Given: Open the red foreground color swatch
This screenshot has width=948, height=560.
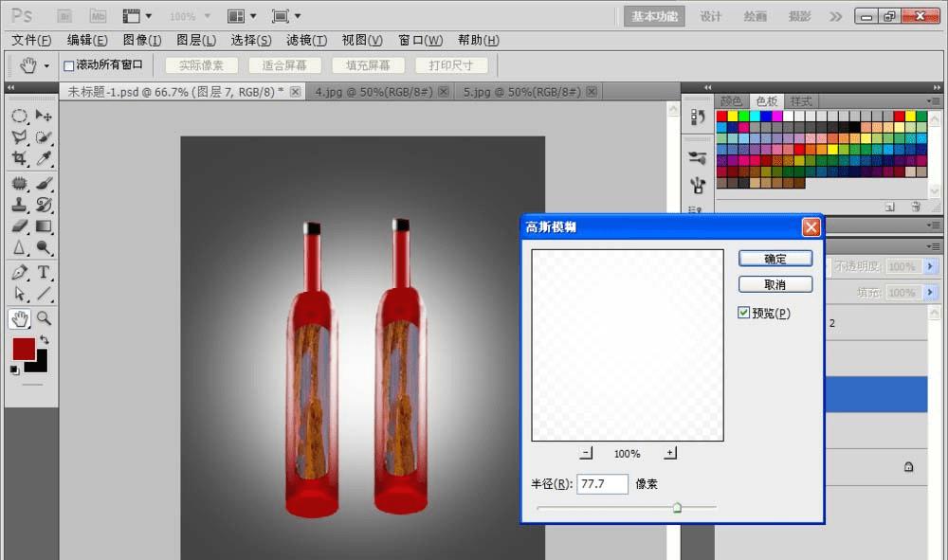Looking at the screenshot, I should pyautogui.click(x=23, y=348).
